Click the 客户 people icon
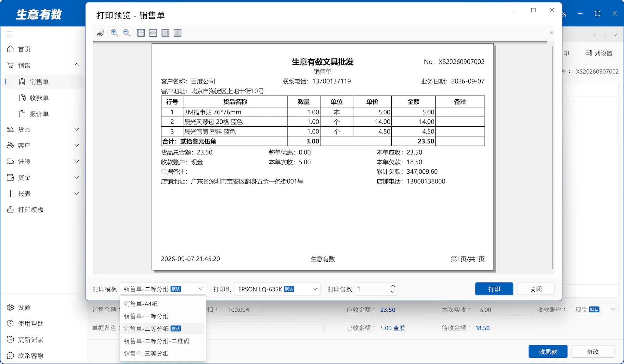The width and height of the screenshot is (624, 364). [10, 145]
